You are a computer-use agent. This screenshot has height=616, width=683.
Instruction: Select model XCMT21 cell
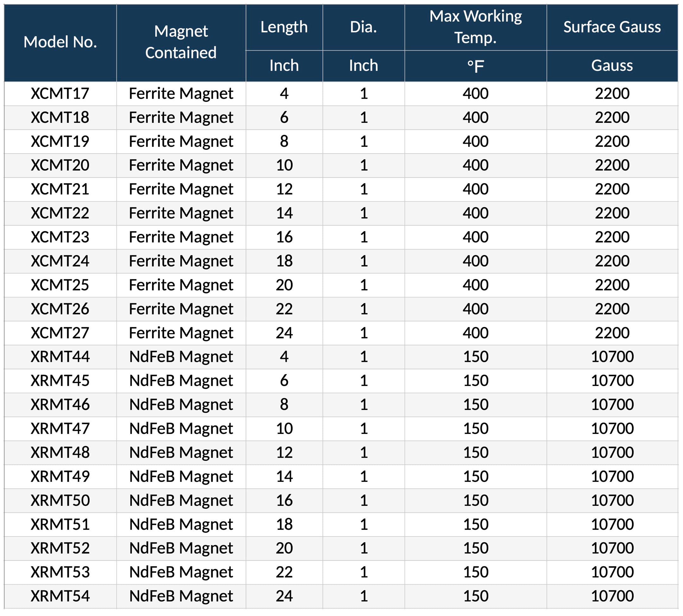pos(60,190)
